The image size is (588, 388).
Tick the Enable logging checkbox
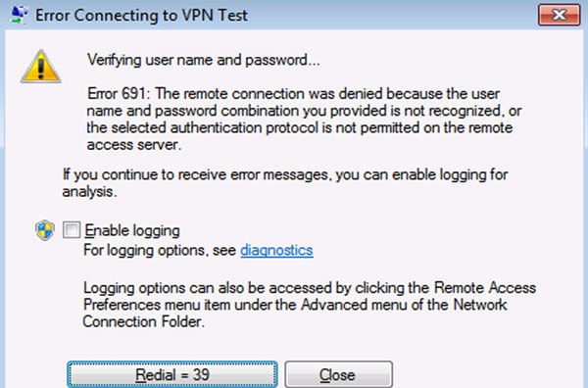pos(72,230)
